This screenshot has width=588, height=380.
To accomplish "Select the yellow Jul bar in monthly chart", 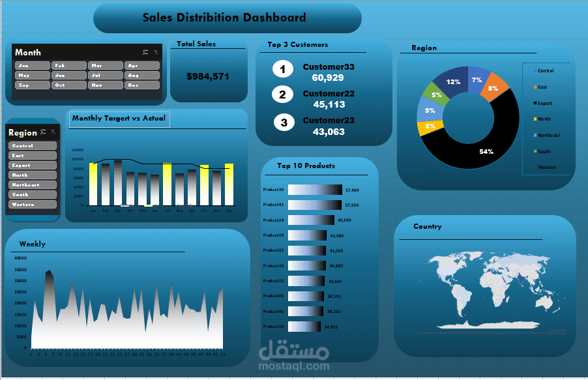I will pos(168,184).
